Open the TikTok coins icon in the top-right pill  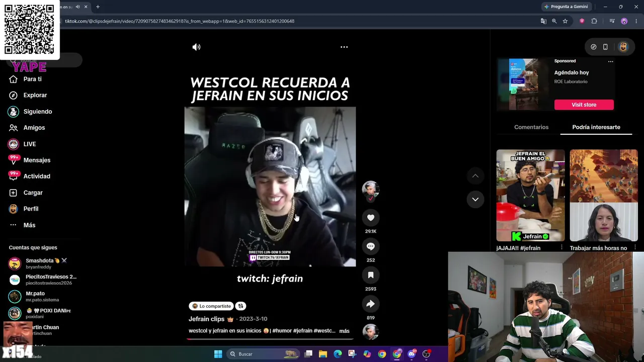[594, 47]
